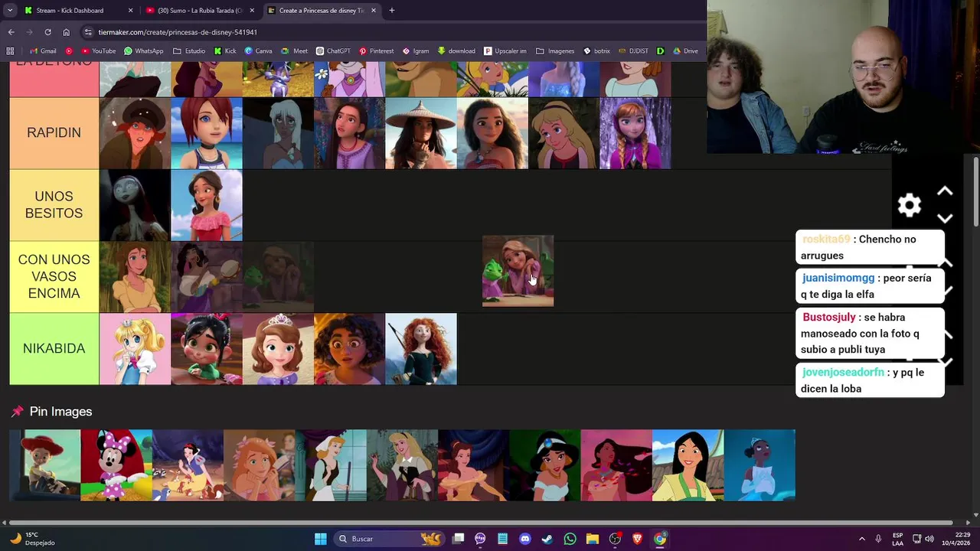Move the Unos Besitos row up with the arrow

tap(945, 191)
